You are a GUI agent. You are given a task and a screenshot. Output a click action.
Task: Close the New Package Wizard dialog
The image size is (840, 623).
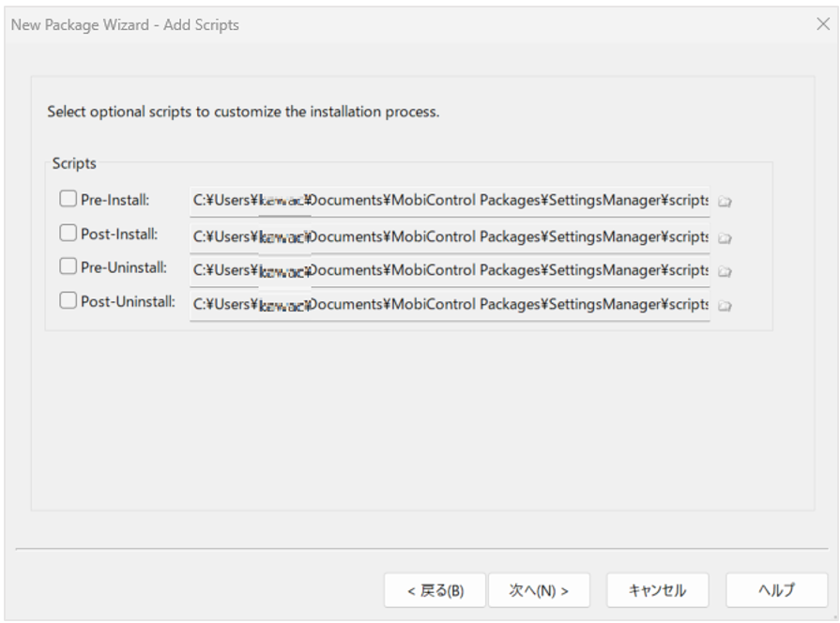point(823,24)
